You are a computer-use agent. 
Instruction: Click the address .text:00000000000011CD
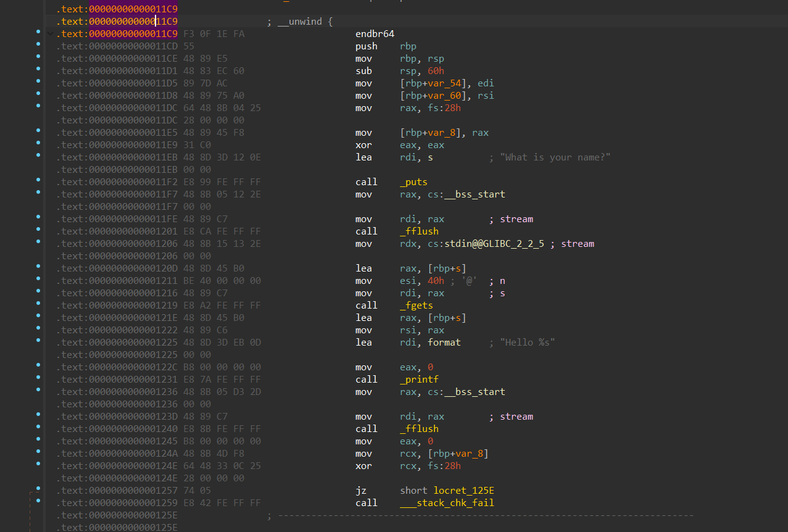coord(117,46)
